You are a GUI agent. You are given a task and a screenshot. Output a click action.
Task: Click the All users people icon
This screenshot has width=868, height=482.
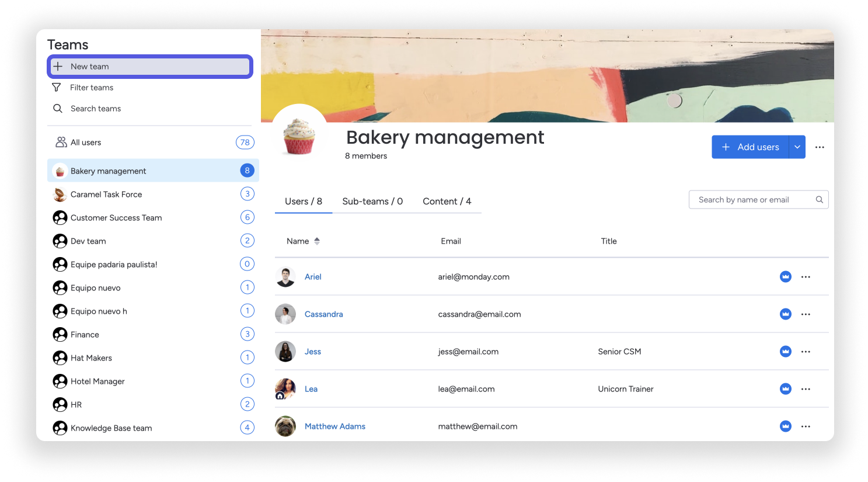point(61,143)
